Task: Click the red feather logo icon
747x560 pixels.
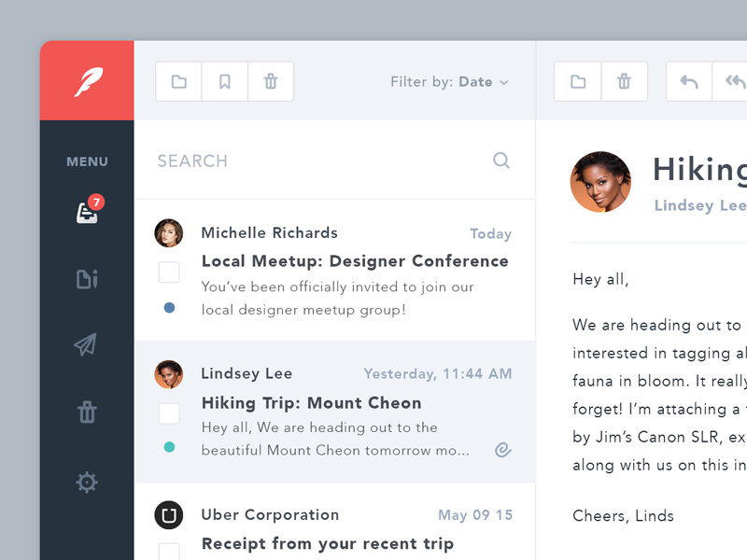Action: pyautogui.click(x=87, y=81)
